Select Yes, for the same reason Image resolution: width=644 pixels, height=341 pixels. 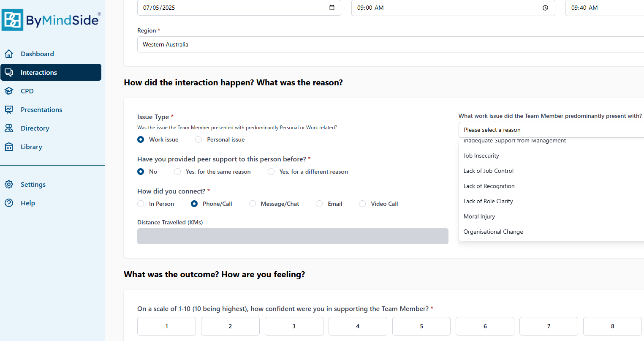[x=177, y=172]
